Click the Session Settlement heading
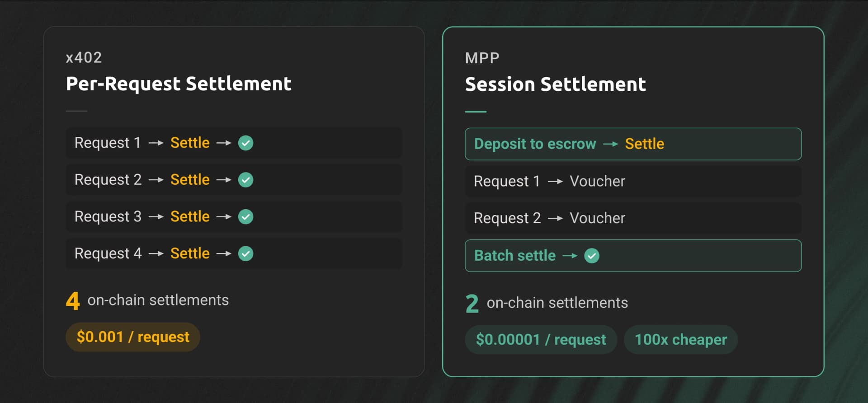 point(555,84)
